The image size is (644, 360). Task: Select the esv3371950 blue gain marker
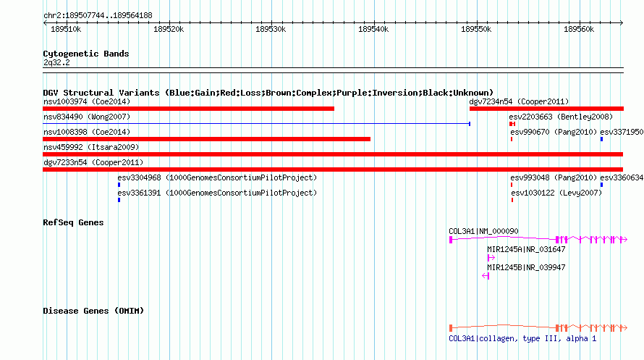[x=602, y=139]
